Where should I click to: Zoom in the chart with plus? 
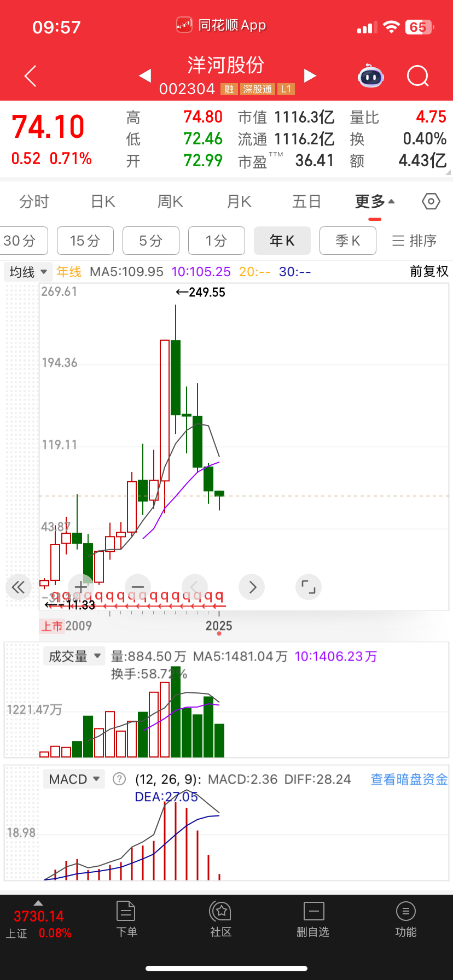pos(81,587)
